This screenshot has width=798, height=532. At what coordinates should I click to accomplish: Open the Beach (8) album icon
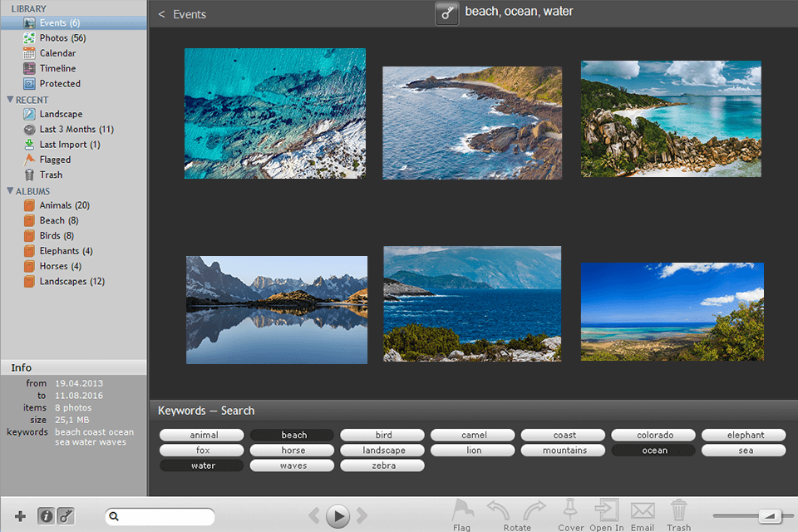(x=30, y=221)
